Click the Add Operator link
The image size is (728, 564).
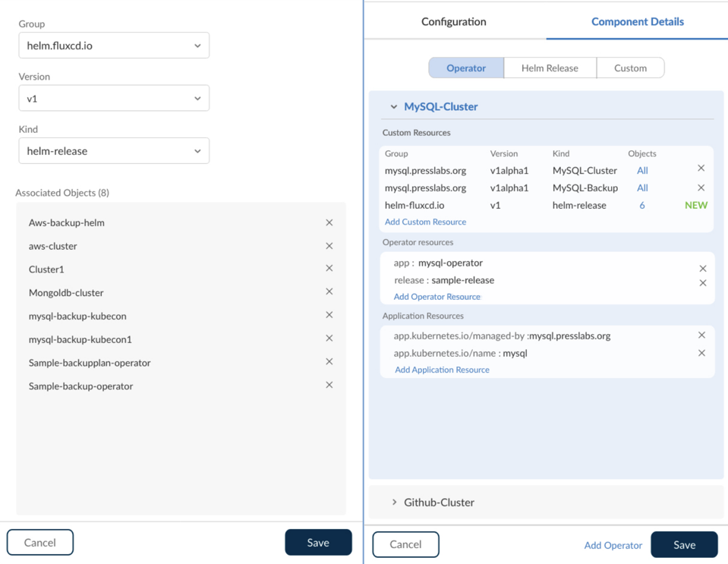pos(613,545)
